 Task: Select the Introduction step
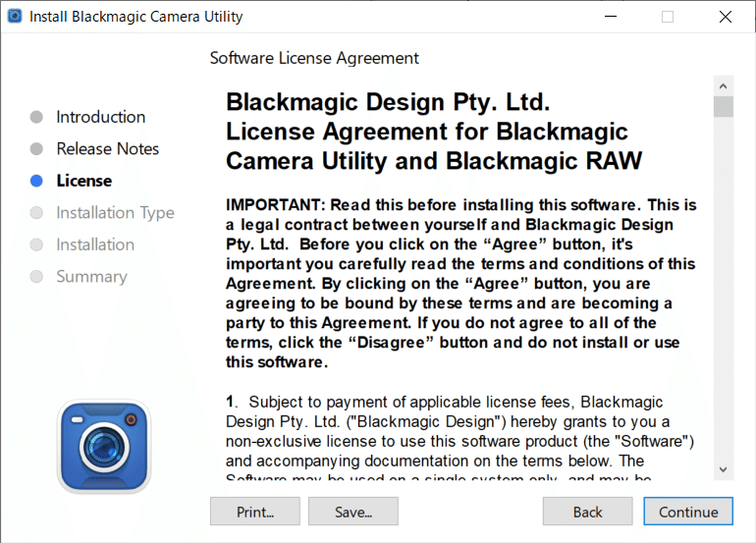click(101, 117)
